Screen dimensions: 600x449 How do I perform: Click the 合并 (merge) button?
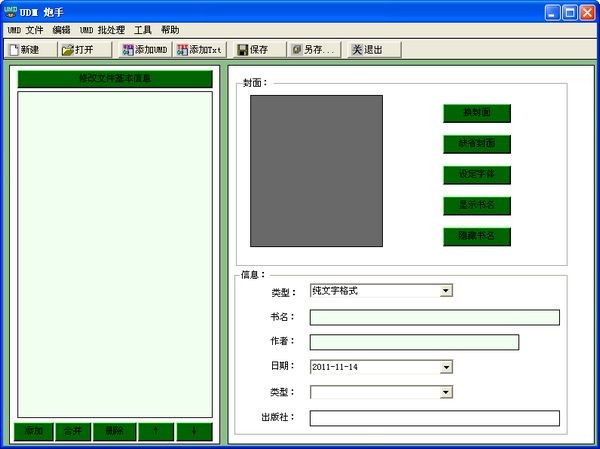[x=73, y=431]
